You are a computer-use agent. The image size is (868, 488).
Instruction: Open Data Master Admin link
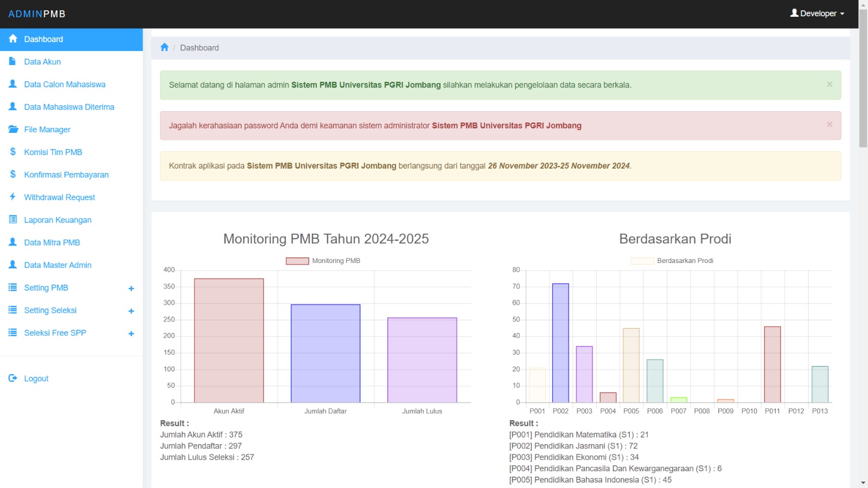[58, 265]
